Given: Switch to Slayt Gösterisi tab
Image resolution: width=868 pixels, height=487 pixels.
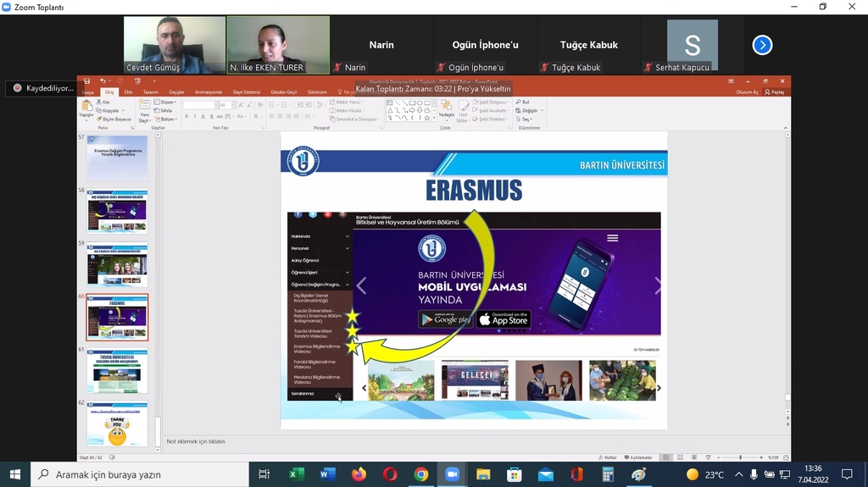Looking at the screenshot, I should [x=247, y=91].
